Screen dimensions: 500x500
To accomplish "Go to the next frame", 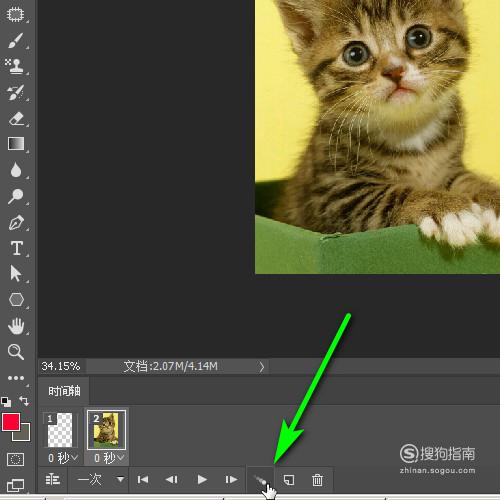I will [x=231, y=480].
